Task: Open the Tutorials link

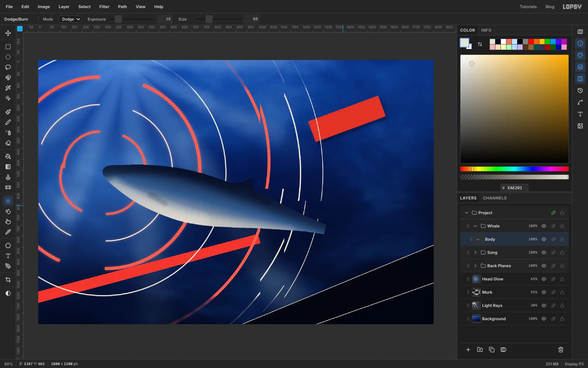Action: 528,7
